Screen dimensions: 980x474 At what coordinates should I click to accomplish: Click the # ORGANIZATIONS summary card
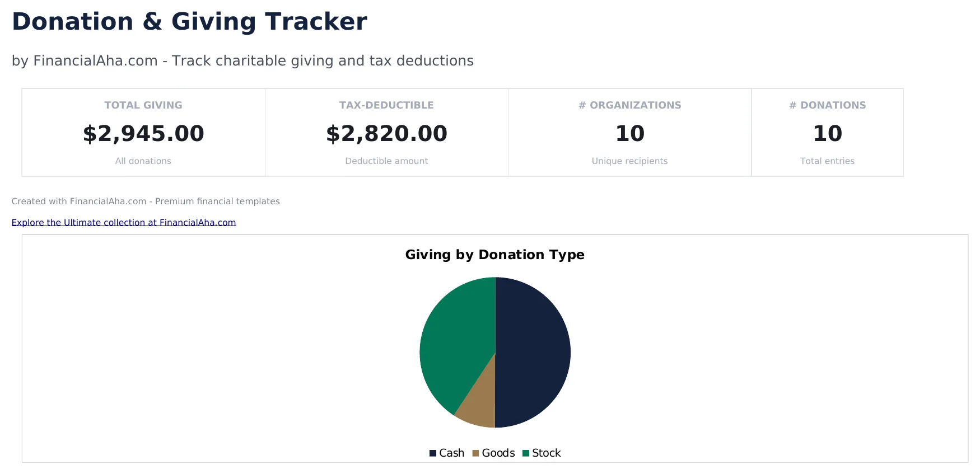coord(629,132)
